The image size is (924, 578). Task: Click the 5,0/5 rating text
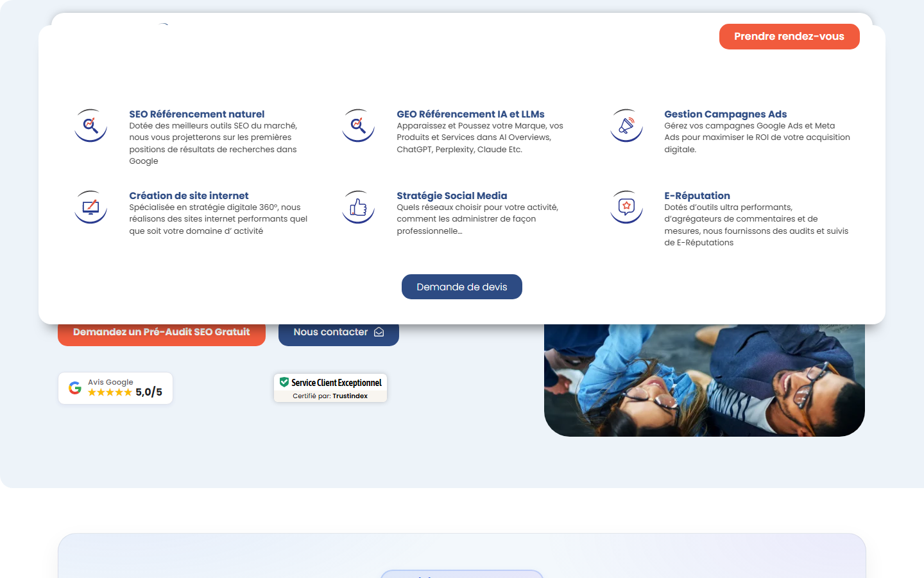(149, 392)
